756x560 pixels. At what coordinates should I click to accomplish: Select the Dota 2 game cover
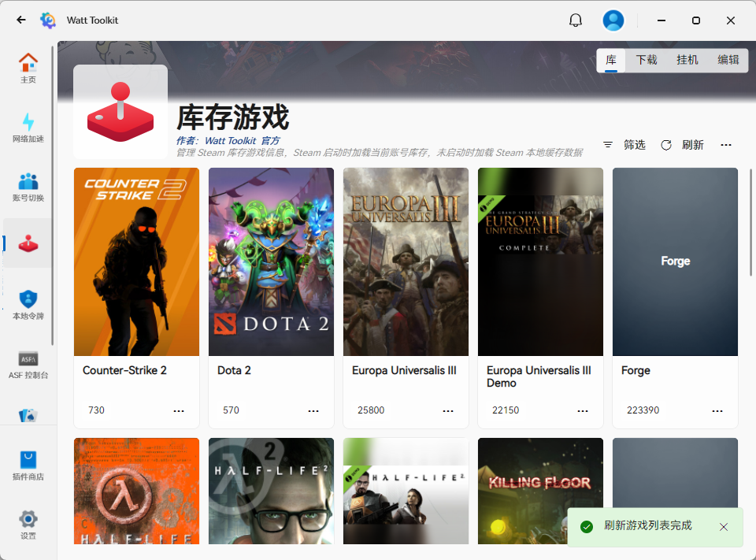[x=271, y=261]
